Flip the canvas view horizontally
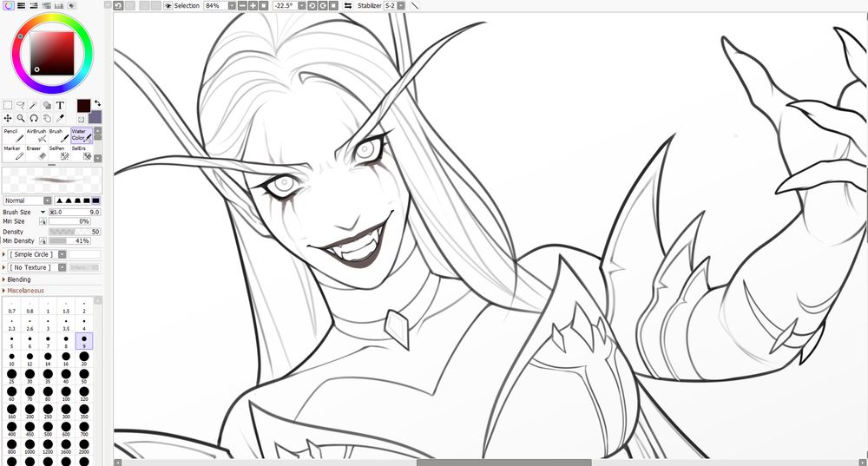 tap(348, 5)
